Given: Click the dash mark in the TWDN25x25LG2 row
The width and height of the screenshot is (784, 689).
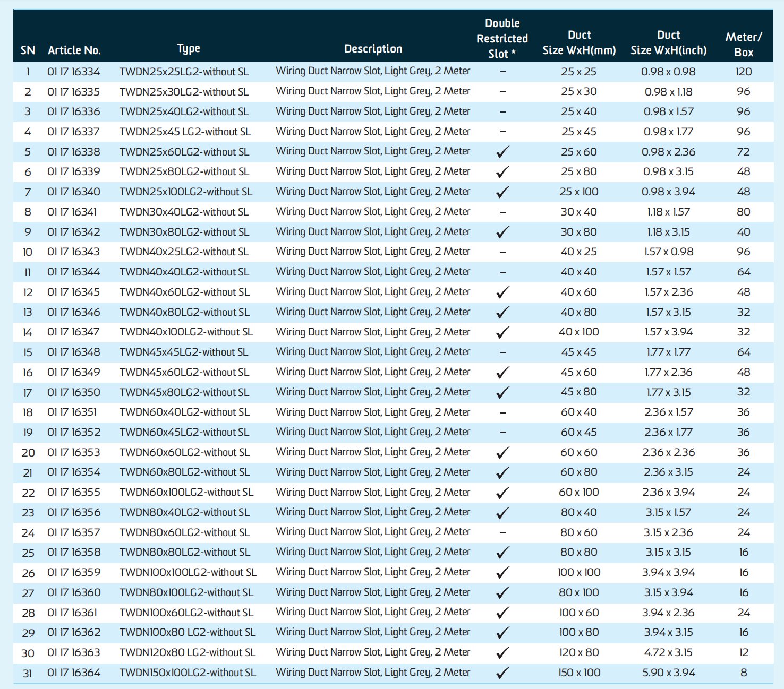Looking at the screenshot, I should (502, 72).
